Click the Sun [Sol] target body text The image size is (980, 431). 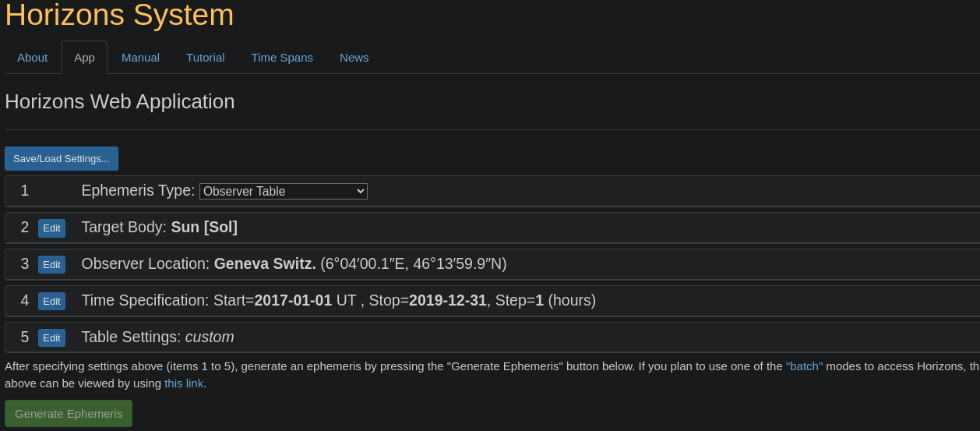coord(204,228)
